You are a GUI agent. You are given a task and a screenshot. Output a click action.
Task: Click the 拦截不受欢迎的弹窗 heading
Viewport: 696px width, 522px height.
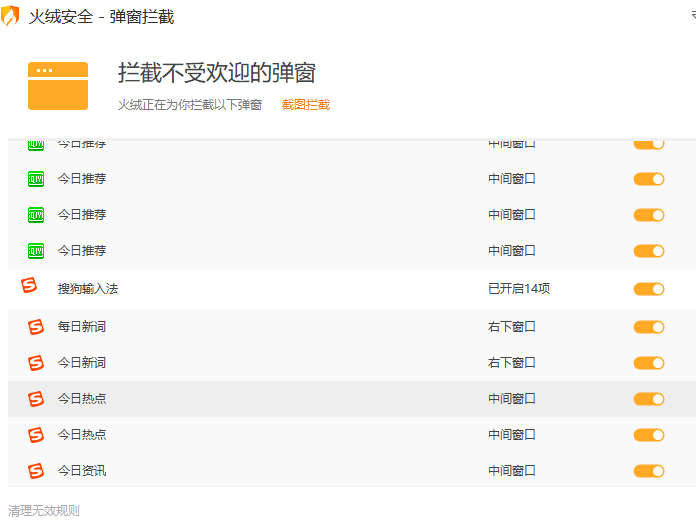(x=217, y=73)
